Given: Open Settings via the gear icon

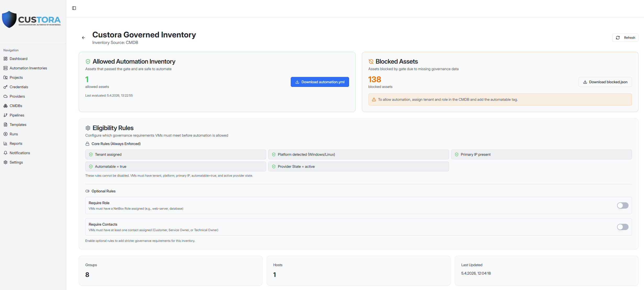Looking at the screenshot, I should [x=5, y=162].
